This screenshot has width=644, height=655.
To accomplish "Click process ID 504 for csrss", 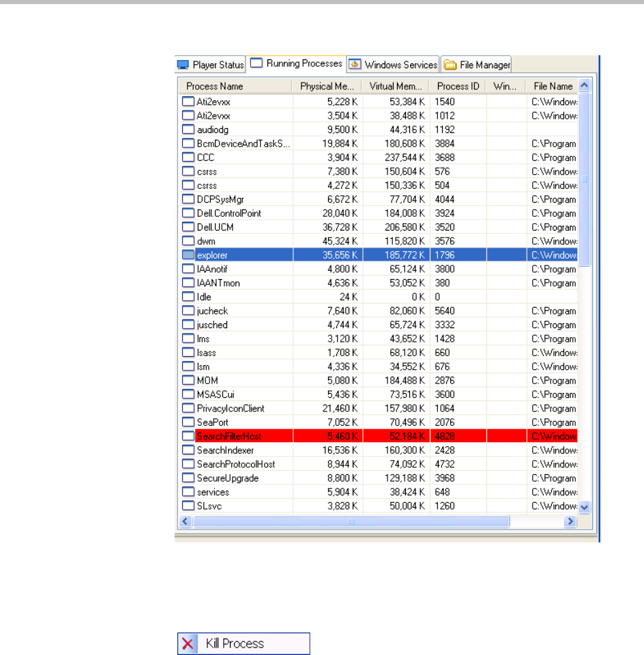I will tap(442, 186).
